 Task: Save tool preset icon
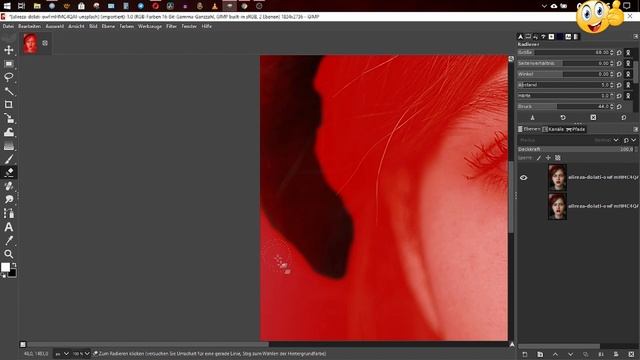tap(532, 118)
